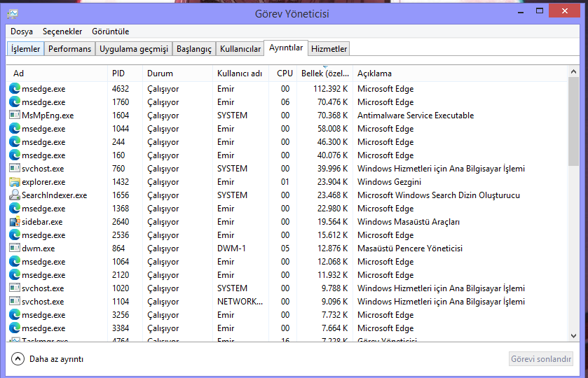Click the Edge icon for PID 3384
The width and height of the screenshot is (588, 378).
coord(14,328)
